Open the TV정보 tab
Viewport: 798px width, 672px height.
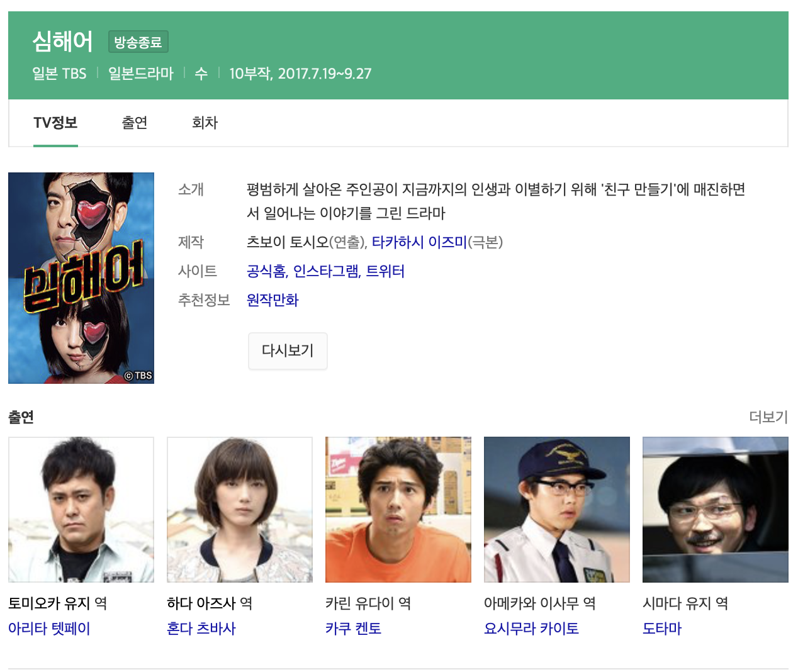tap(55, 123)
